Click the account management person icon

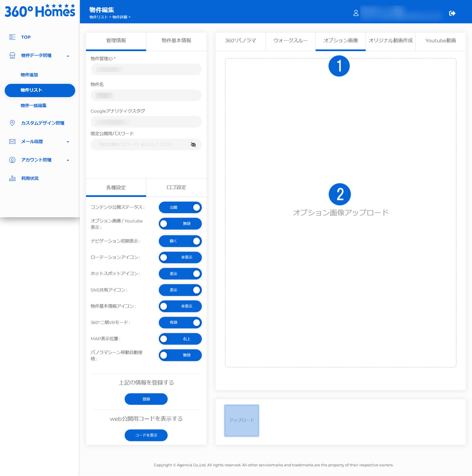pyautogui.click(x=12, y=160)
